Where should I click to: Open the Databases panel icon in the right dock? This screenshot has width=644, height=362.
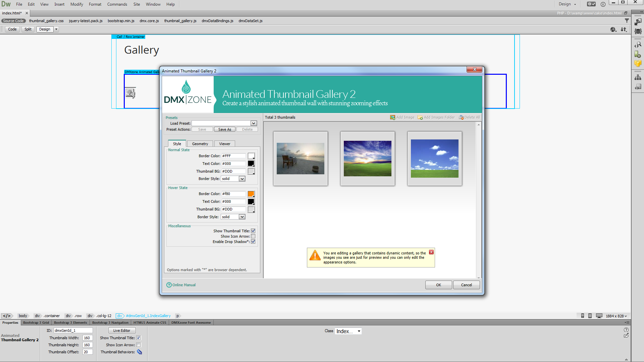(638, 31)
